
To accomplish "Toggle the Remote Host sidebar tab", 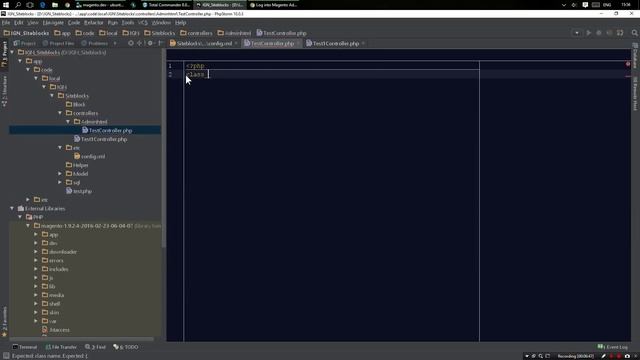I will click(x=635, y=94).
